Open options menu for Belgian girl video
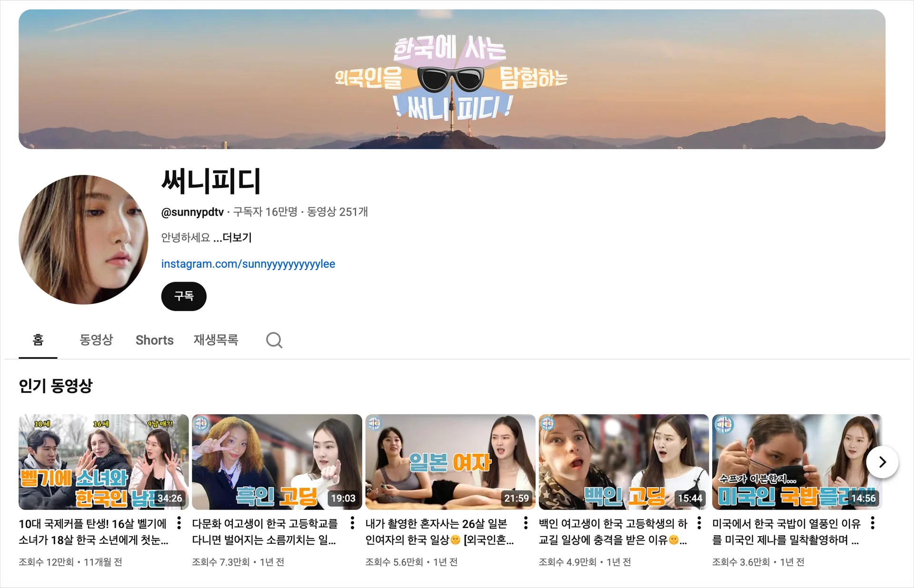Screen dimensions: 914x588 [179, 523]
